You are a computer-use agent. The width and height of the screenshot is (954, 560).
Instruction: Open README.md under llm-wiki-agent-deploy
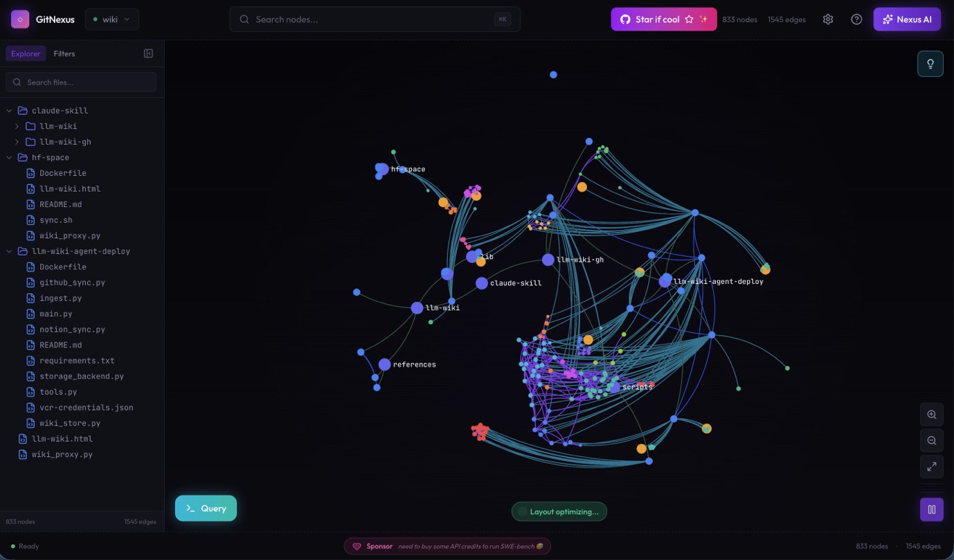(x=61, y=345)
